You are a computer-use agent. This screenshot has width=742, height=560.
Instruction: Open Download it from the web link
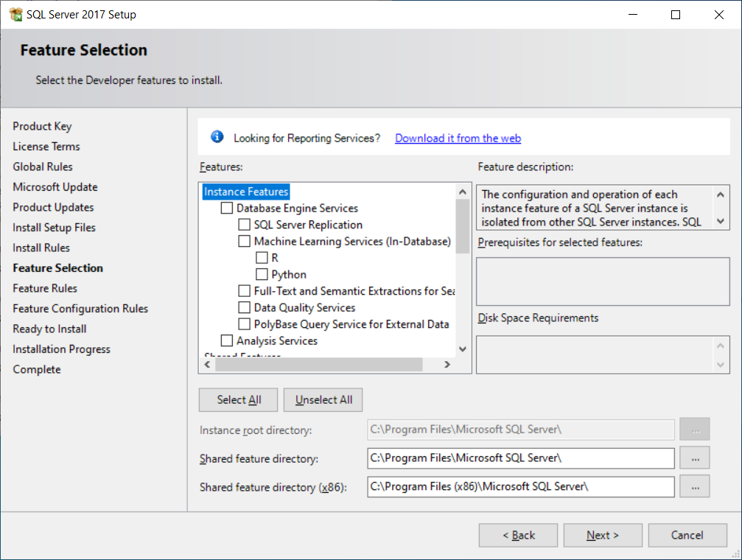coord(458,139)
